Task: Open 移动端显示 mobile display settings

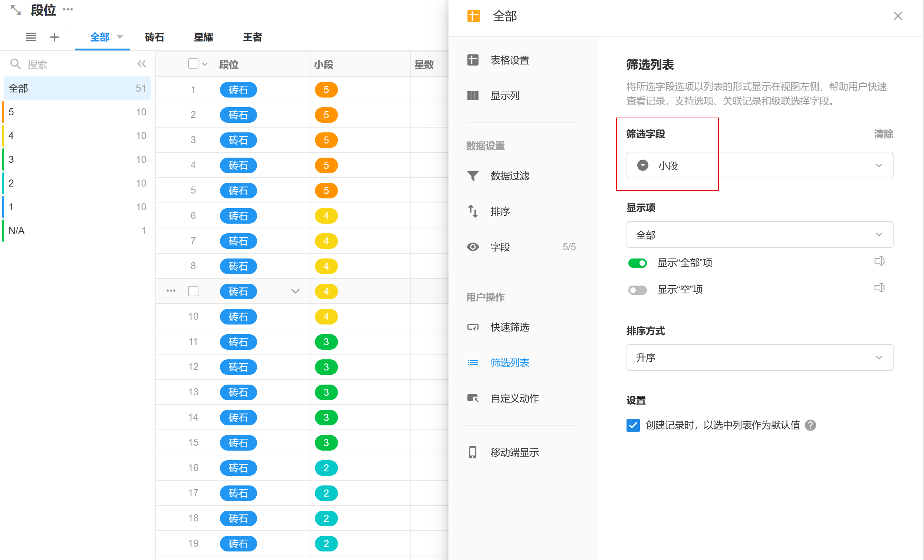Action: click(x=514, y=452)
